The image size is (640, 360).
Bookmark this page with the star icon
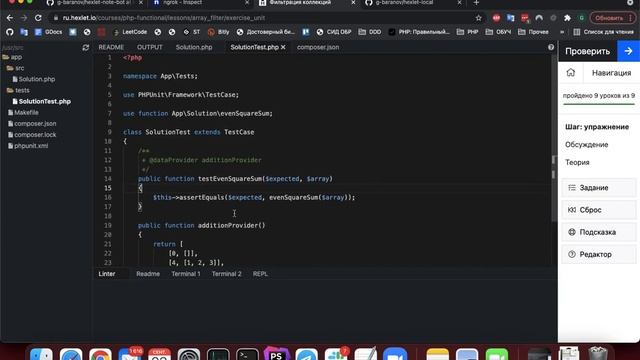pos(478,18)
